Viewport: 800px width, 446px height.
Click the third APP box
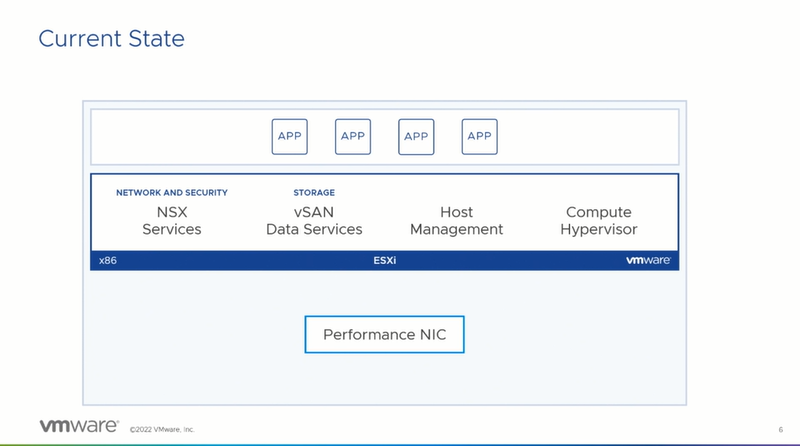(416, 136)
